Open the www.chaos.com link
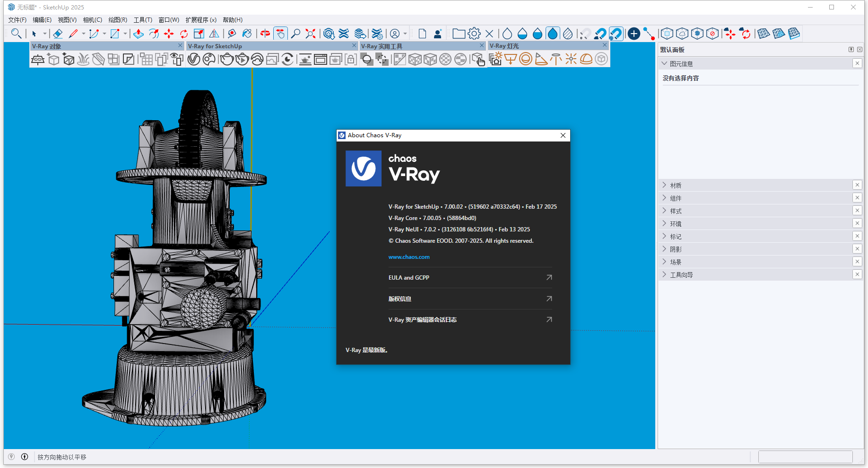This screenshot has width=868, height=468. [409, 257]
